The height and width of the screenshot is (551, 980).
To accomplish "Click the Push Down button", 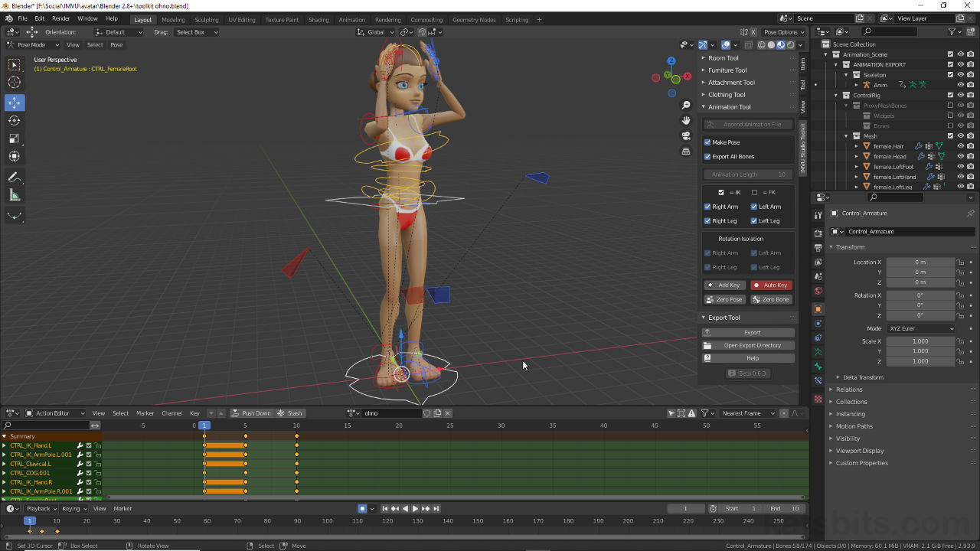I will (252, 413).
